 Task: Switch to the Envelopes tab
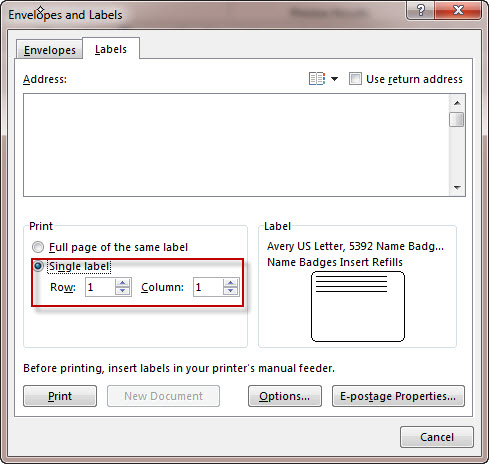click(x=49, y=50)
